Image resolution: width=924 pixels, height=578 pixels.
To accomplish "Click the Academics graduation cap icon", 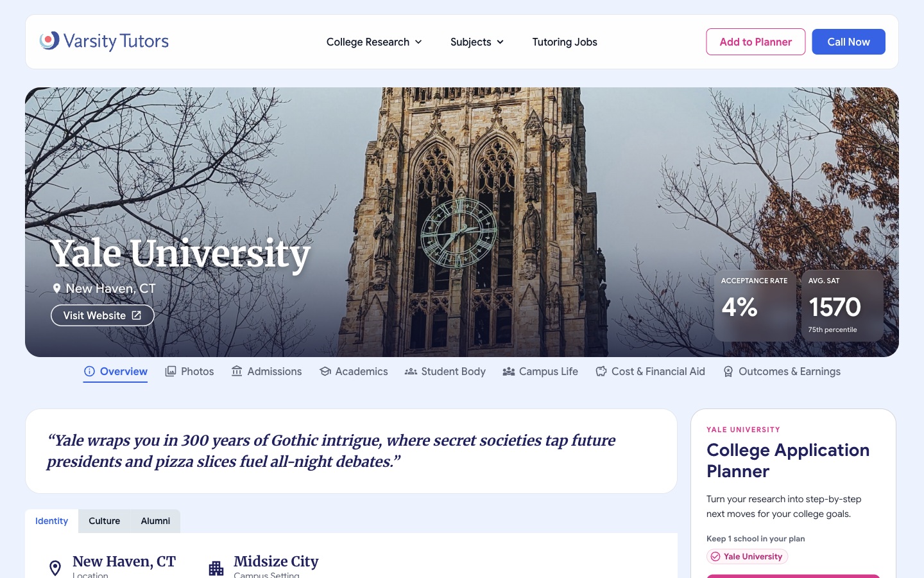I will pyautogui.click(x=325, y=371).
